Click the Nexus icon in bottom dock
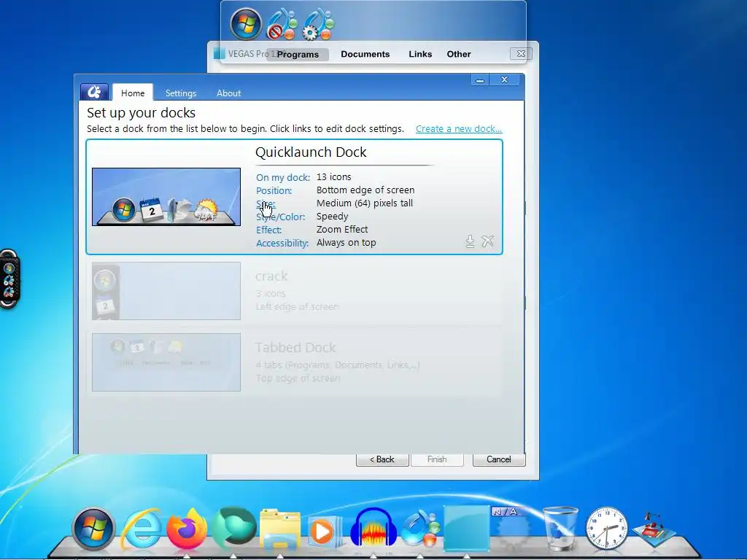The height and width of the screenshot is (560, 747). [419, 528]
